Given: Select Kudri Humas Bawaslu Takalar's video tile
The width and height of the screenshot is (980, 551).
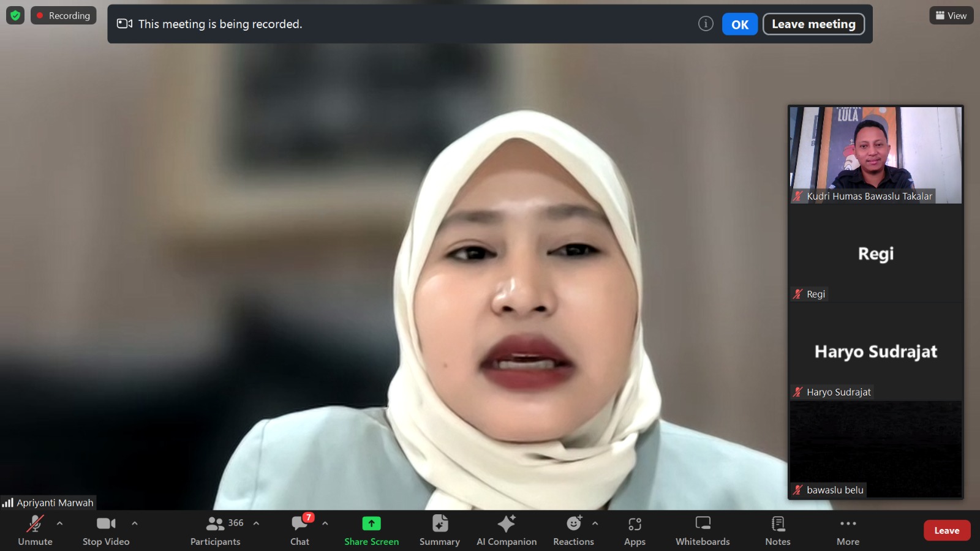Looking at the screenshot, I should pos(875,153).
